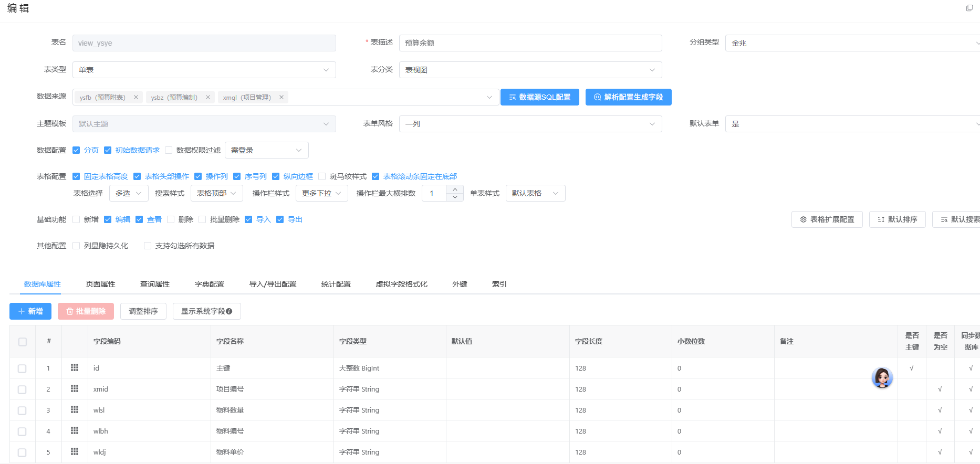
Task: Click the 表描述 input field
Action: pyautogui.click(x=530, y=43)
